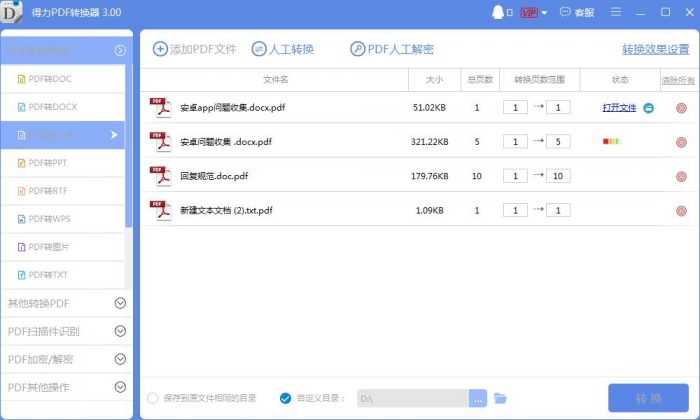This screenshot has height=420, width=700.
Task: Click the 大小 column header
Action: coord(434,80)
